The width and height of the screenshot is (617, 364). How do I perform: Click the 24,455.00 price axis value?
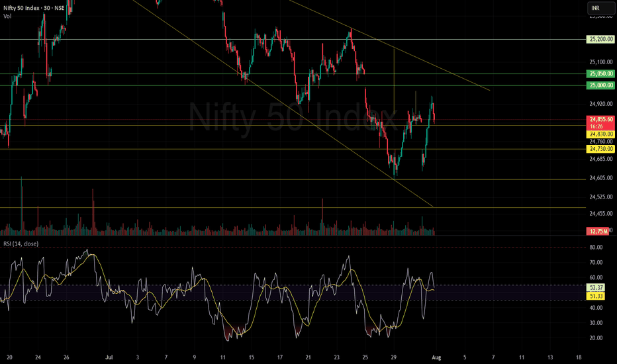(x=601, y=214)
